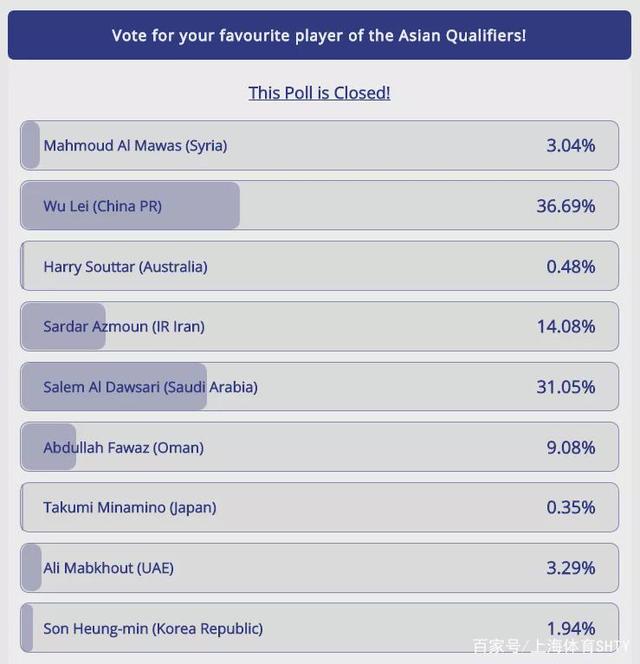Click the 31.05% result value

[565, 387]
